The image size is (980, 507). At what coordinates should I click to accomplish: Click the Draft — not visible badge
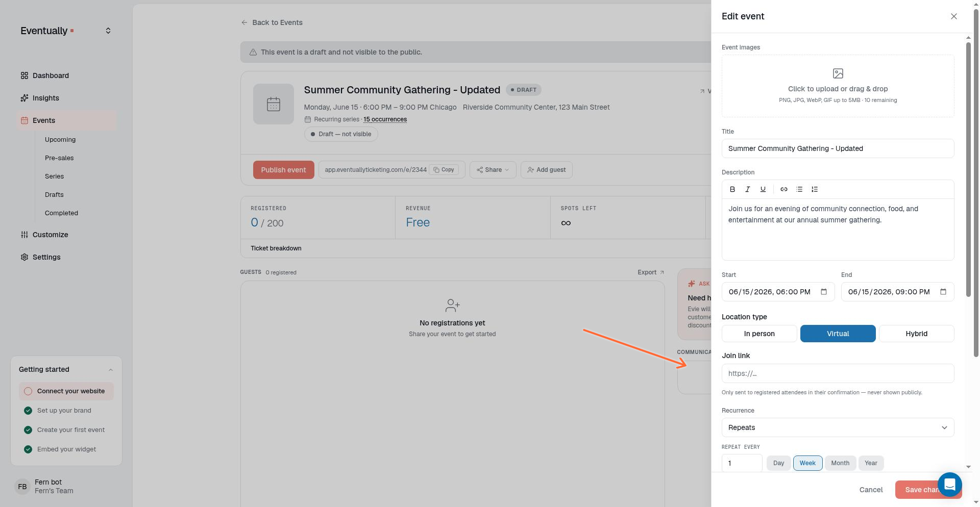pyautogui.click(x=341, y=134)
